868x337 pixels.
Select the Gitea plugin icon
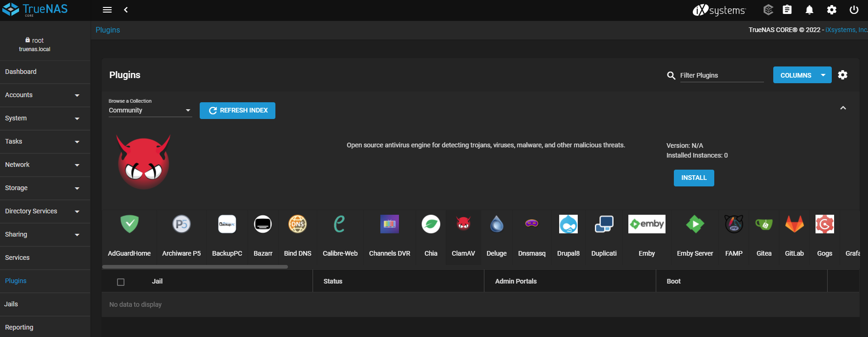tap(764, 224)
